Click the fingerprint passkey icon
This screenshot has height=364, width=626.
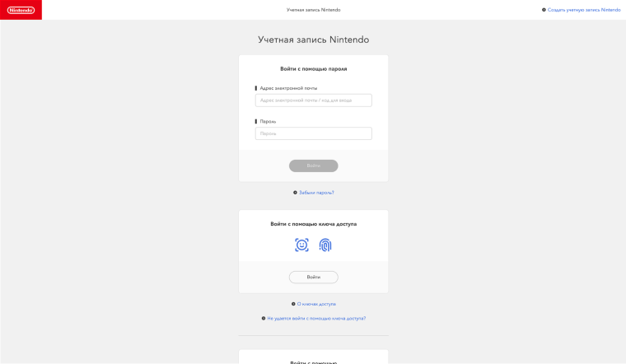(x=325, y=245)
